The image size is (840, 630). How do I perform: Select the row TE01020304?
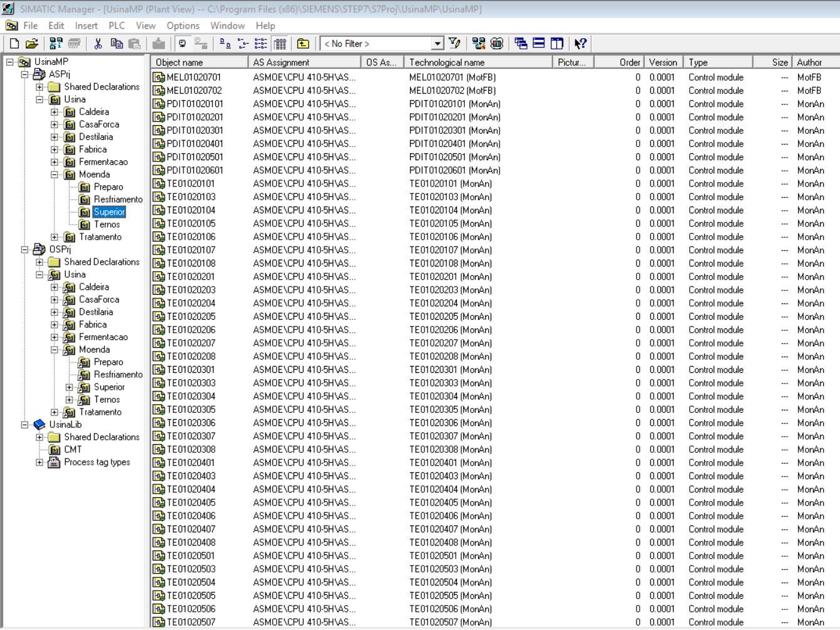(x=494, y=397)
